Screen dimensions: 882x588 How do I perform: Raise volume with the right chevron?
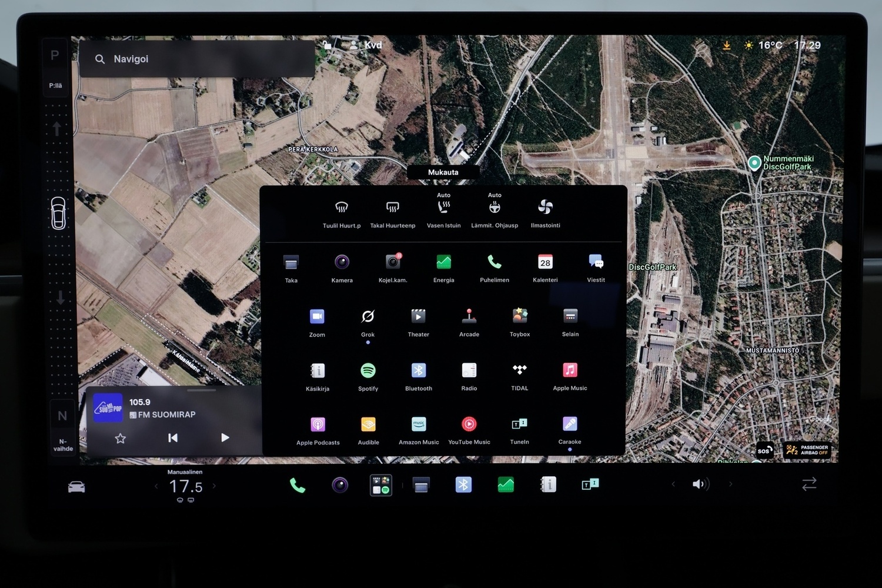coord(731,484)
